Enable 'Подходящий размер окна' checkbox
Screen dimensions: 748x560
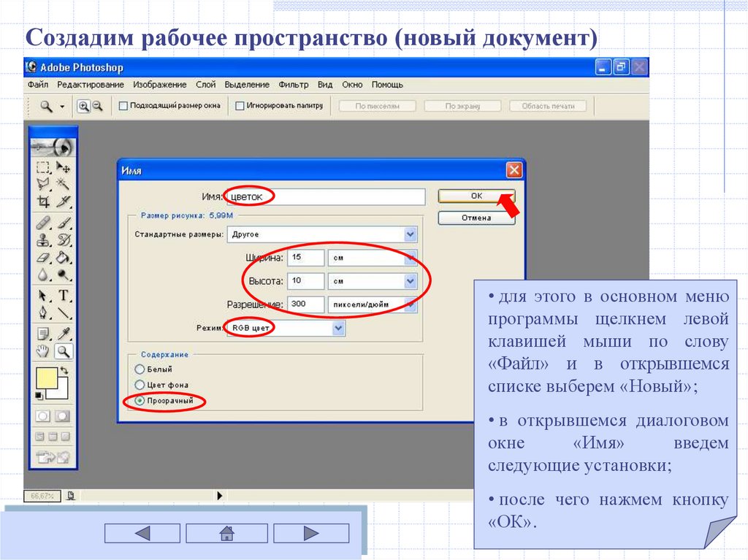tap(123, 106)
